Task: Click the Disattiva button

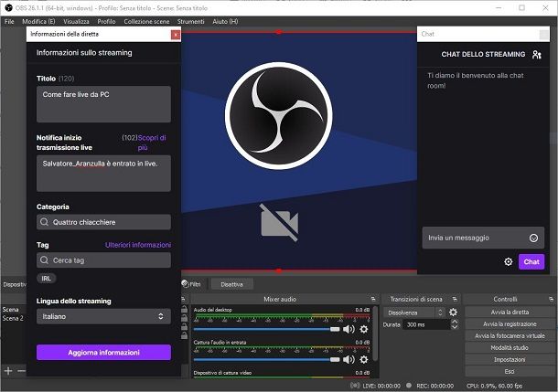Action: point(231,284)
